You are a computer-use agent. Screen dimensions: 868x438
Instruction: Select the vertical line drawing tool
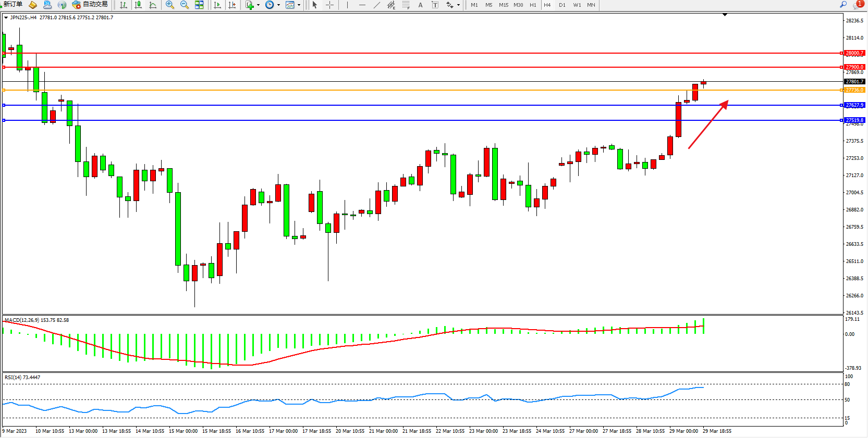click(x=347, y=5)
